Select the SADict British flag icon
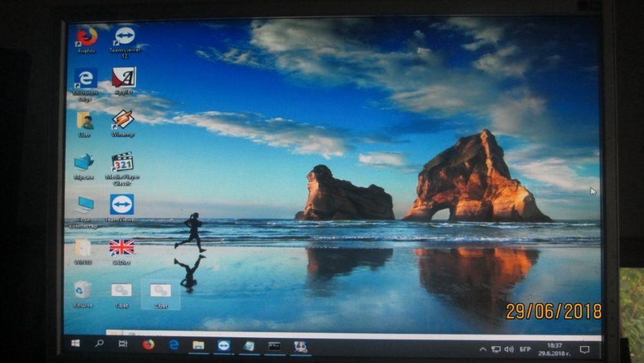 pyautogui.click(x=122, y=251)
